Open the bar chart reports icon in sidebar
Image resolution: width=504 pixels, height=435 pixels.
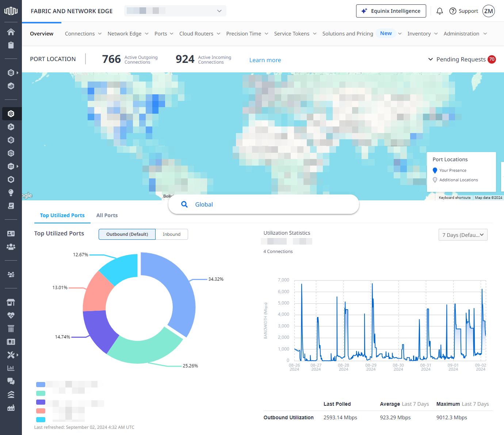point(11,368)
